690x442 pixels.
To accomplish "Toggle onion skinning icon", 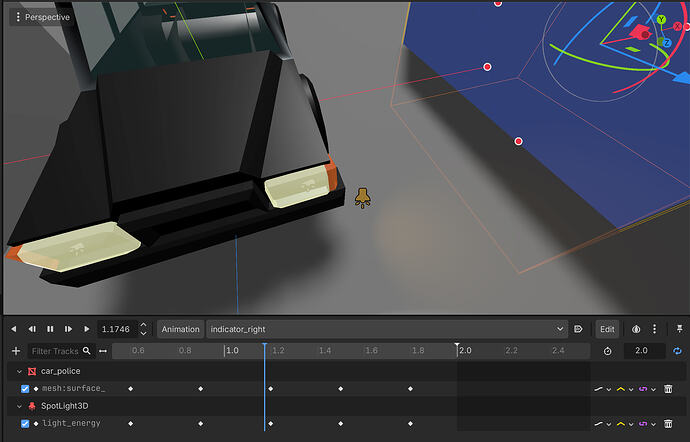I will click(x=636, y=329).
